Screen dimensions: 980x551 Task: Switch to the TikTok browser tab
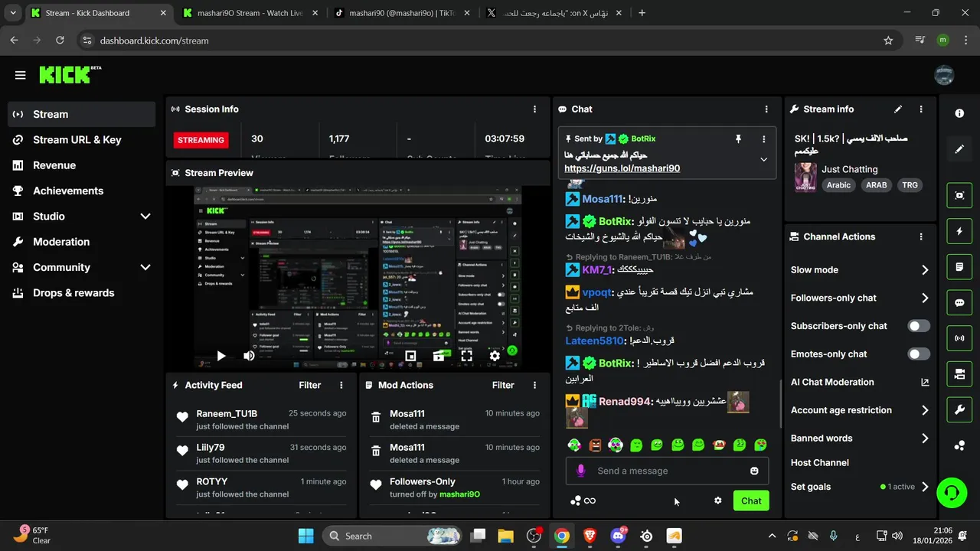402,13
